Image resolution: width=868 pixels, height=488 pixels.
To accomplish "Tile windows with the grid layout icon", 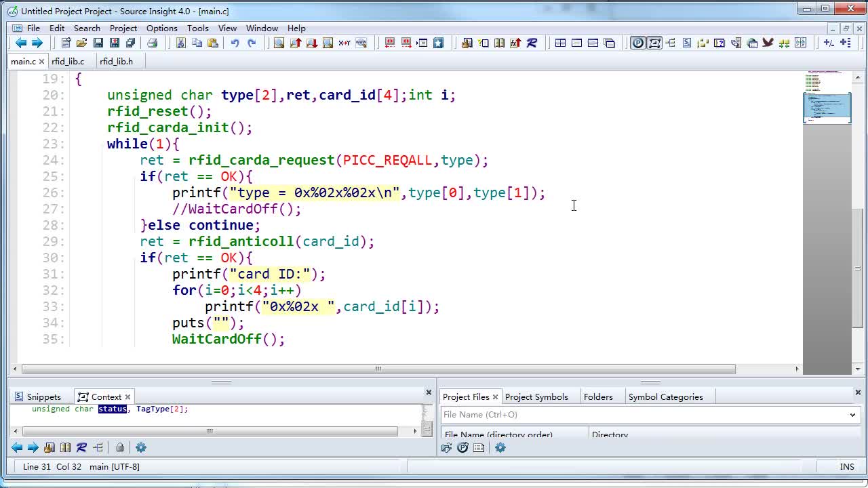I will [x=560, y=43].
